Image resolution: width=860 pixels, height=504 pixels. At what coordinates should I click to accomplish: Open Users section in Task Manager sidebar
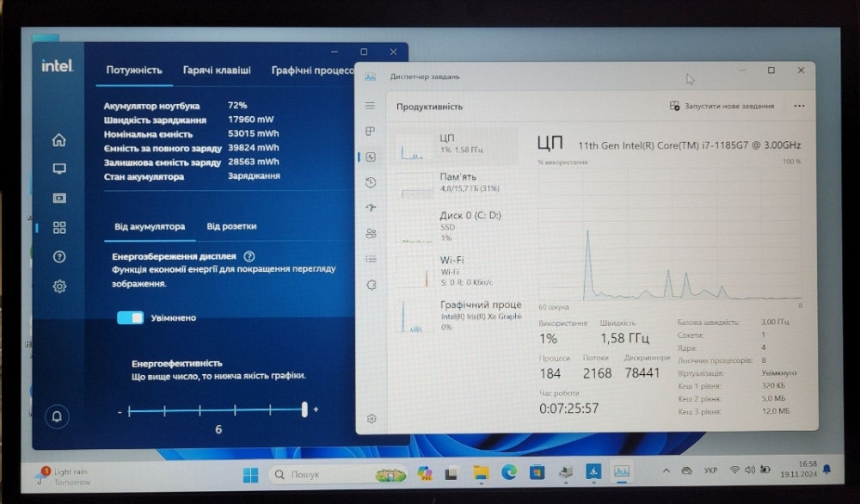click(x=371, y=233)
